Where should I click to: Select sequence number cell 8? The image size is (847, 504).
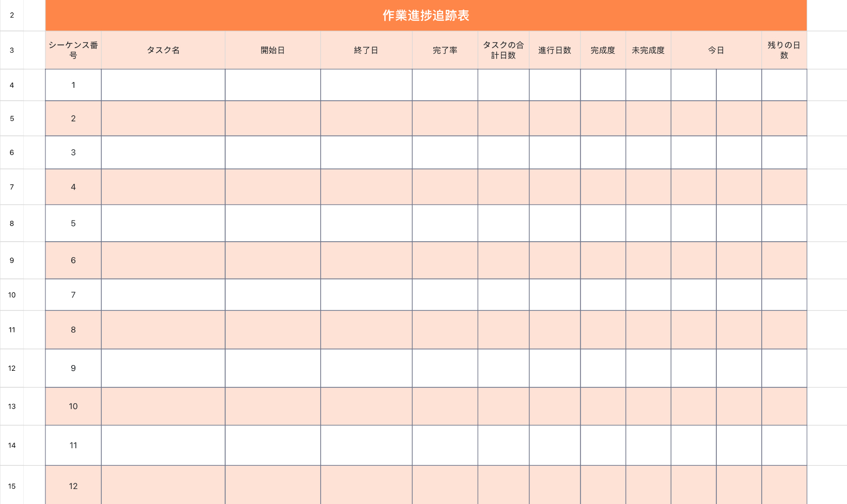pyautogui.click(x=73, y=329)
